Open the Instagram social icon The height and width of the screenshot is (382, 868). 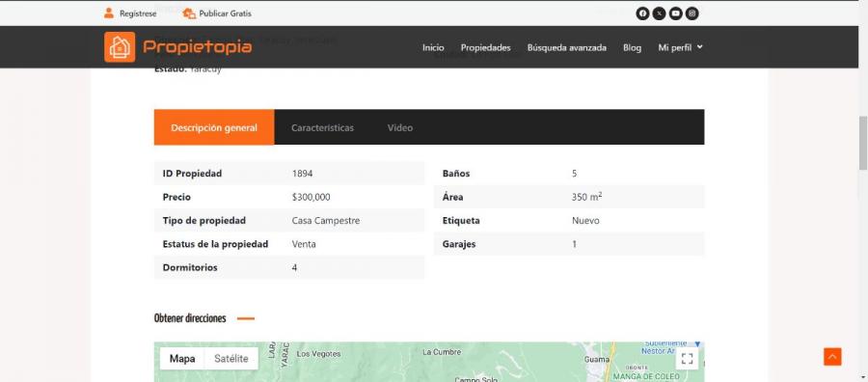692,14
